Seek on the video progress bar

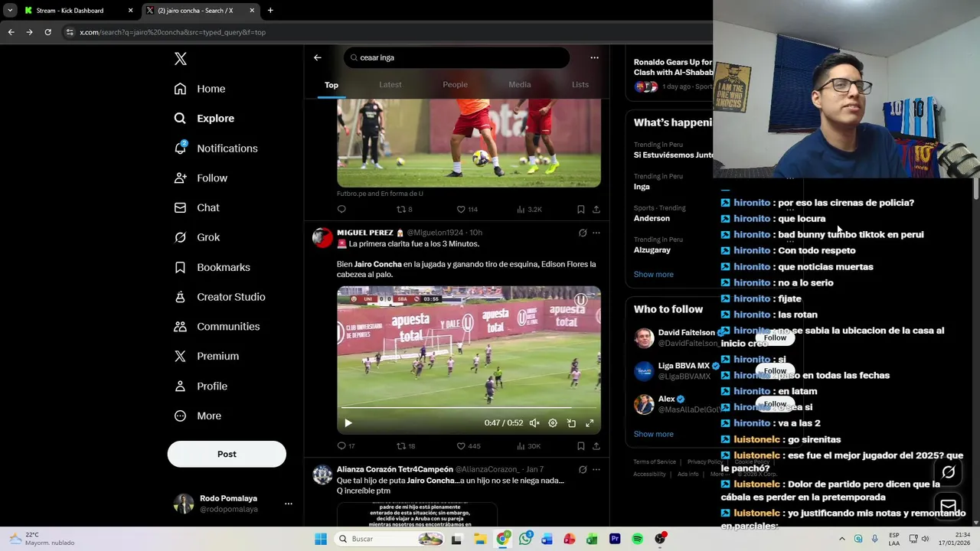point(469,408)
